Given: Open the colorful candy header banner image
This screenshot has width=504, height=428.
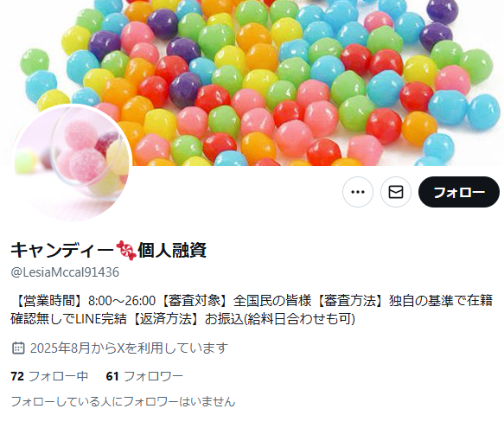Looking at the screenshot, I should click(254, 83).
